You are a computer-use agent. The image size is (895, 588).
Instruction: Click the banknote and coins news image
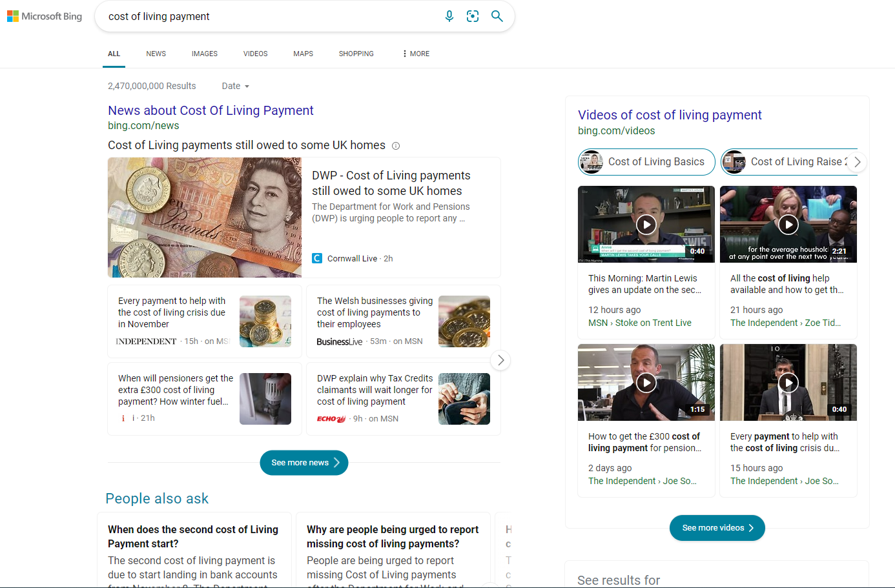pyautogui.click(x=205, y=218)
